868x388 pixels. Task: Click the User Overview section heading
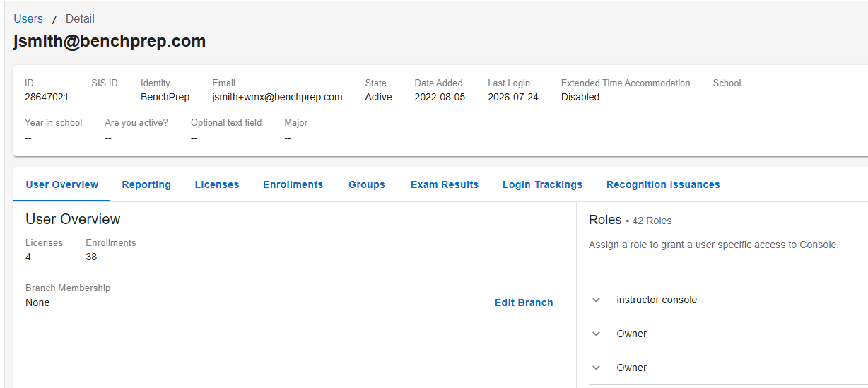pyautogui.click(x=73, y=219)
